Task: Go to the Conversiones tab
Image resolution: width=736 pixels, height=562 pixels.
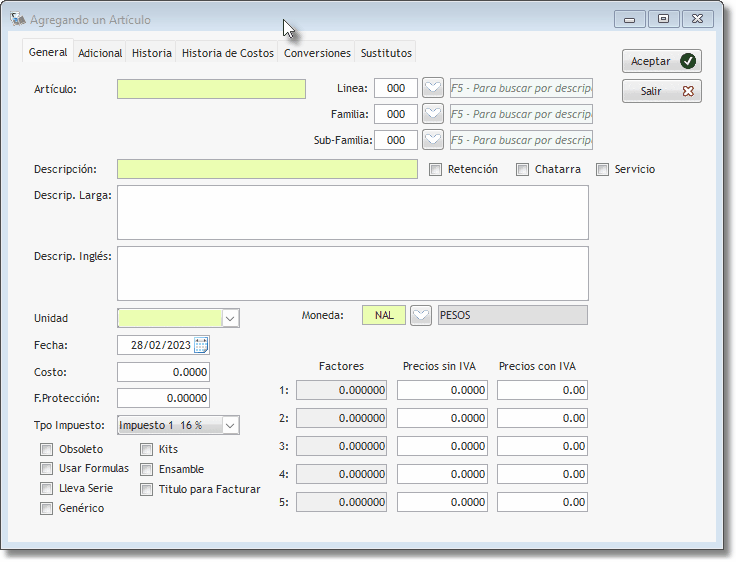Action: click(317, 53)
